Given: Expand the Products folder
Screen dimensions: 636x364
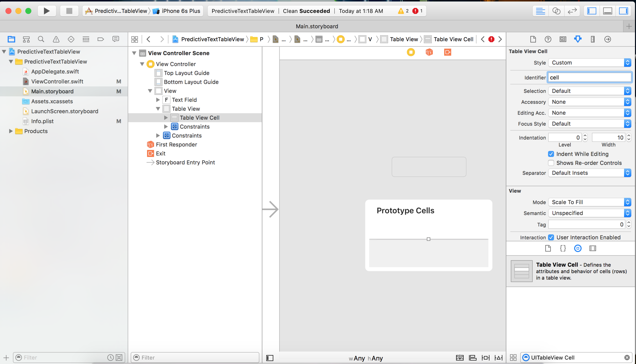Looking at the screenshot, I should 11,131.
